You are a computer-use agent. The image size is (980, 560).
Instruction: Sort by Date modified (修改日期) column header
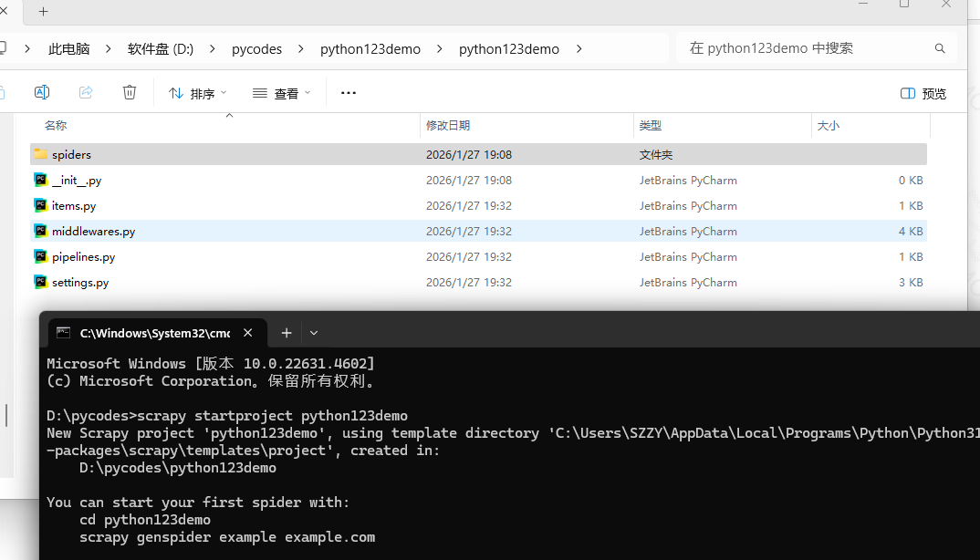tap(448, 126)
